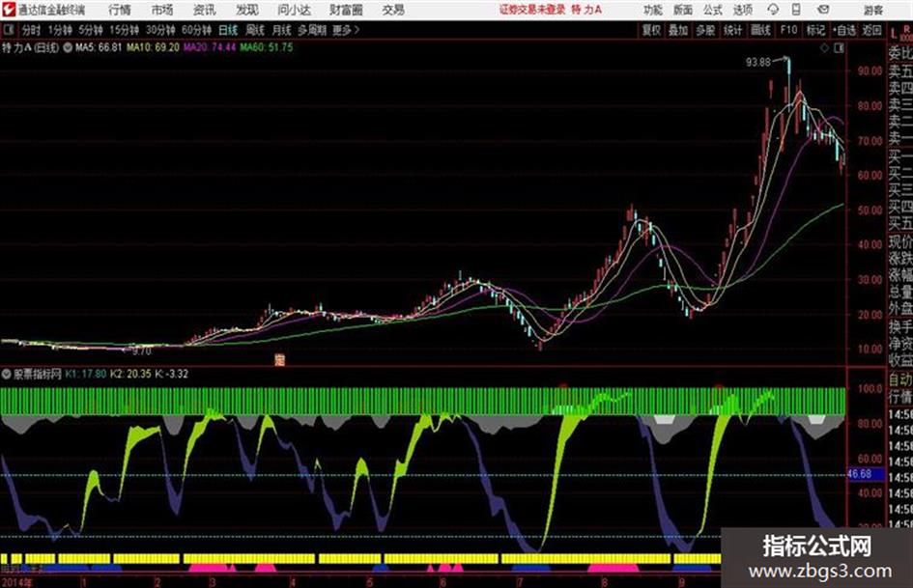Click the 游客 user account label
Viewport: 913px width, 588px height.
click(872, 10)
